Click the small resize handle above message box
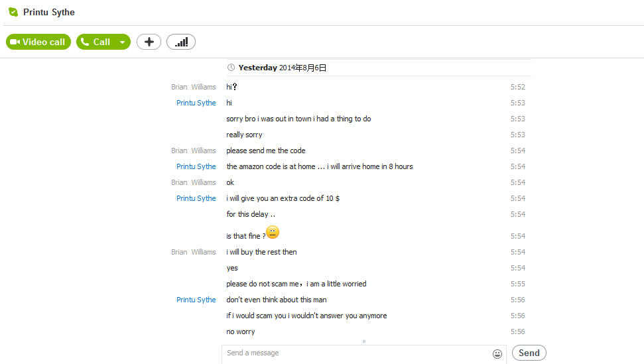644x364 pixels. point(364,341)
